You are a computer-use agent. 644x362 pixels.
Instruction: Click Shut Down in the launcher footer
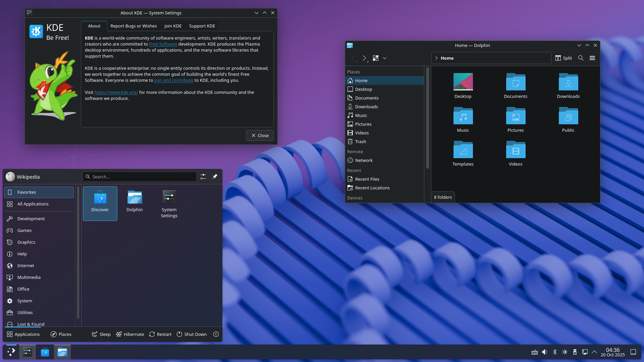192,334
